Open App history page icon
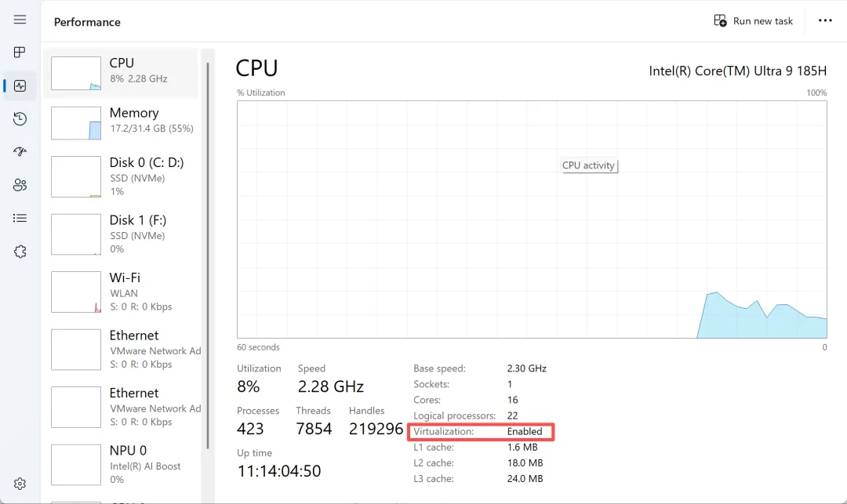This screenshot has width=847, height=504. 20,119
